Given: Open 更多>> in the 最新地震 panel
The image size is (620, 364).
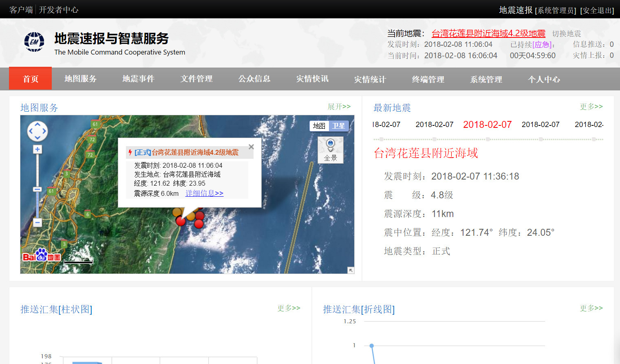Looking at the screenshot, I should tap(591, 107).
